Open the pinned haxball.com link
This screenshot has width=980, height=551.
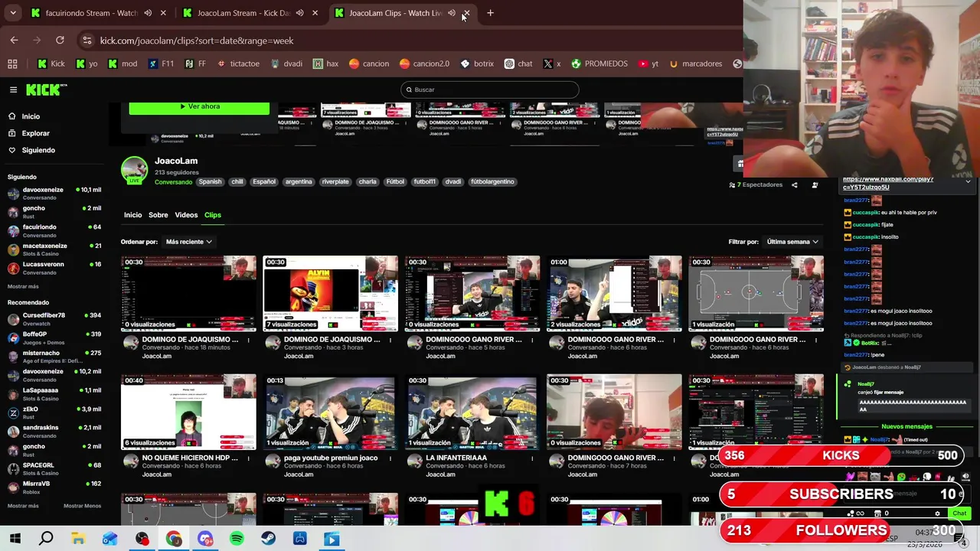point(888,183)
